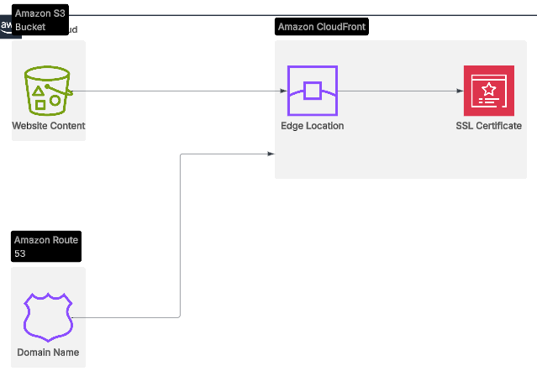
Task: Click the "Amazon Route 53" black tag
Action: coord(46,246)
